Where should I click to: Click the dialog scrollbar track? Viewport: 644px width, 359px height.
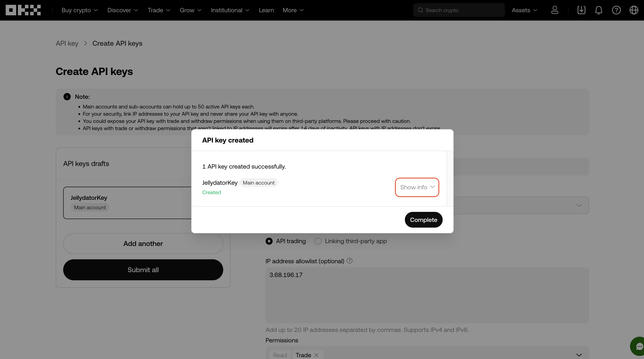tap(450, 178)
